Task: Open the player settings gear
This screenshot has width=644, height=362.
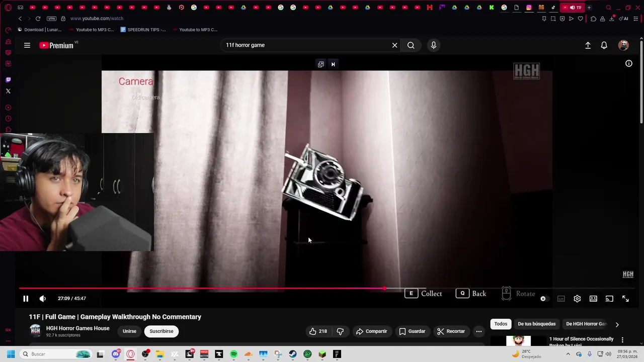Action: (x=577, y=299)
